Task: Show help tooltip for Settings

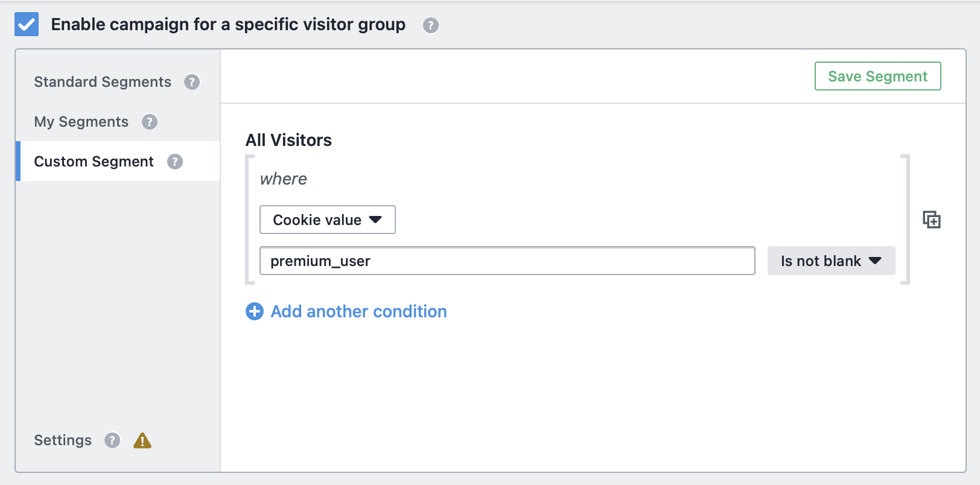Action: [112, 440]
